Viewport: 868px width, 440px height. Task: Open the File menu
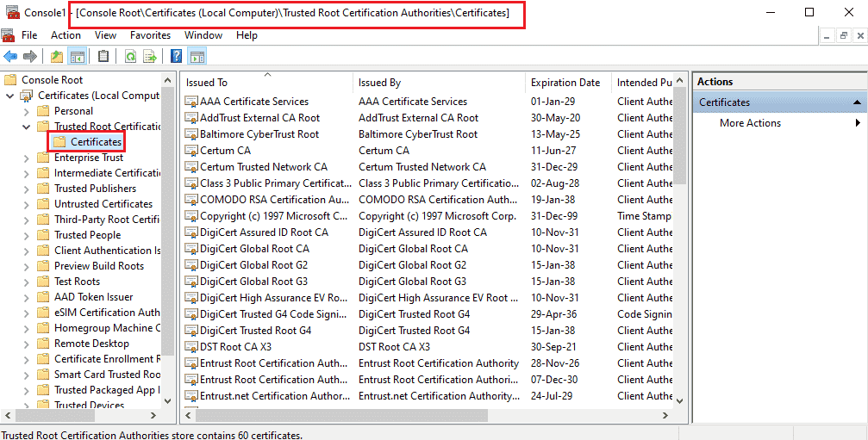coord(29,35)
